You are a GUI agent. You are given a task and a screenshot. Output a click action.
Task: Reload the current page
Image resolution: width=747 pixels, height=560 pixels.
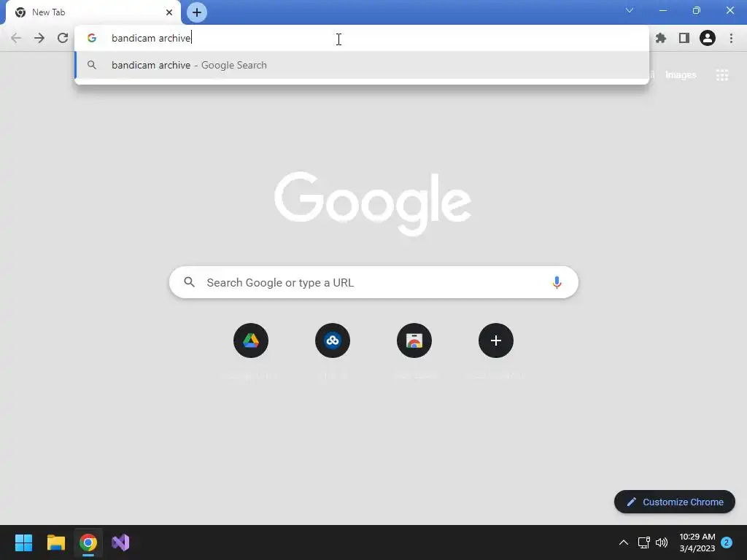pyautogui.click(x=63, y=38)
